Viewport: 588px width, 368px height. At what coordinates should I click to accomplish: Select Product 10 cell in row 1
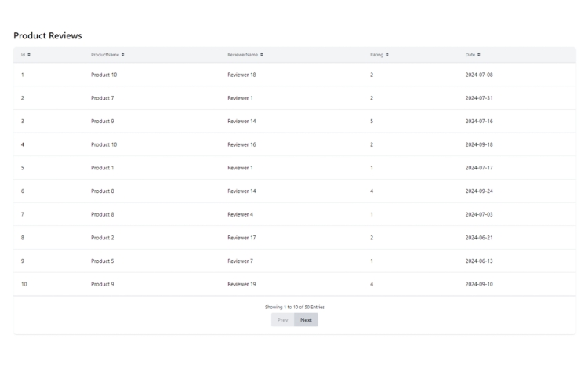(103, 75)
